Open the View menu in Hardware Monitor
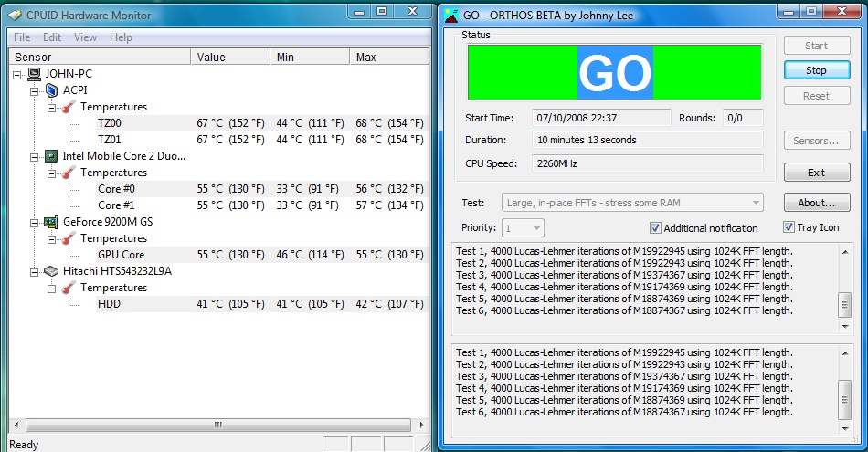 85,37
